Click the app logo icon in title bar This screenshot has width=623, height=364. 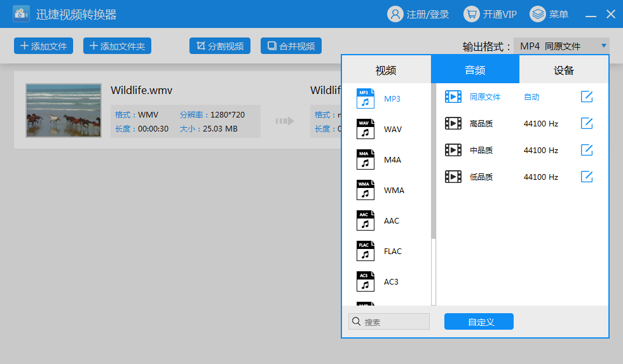(21, 14)
